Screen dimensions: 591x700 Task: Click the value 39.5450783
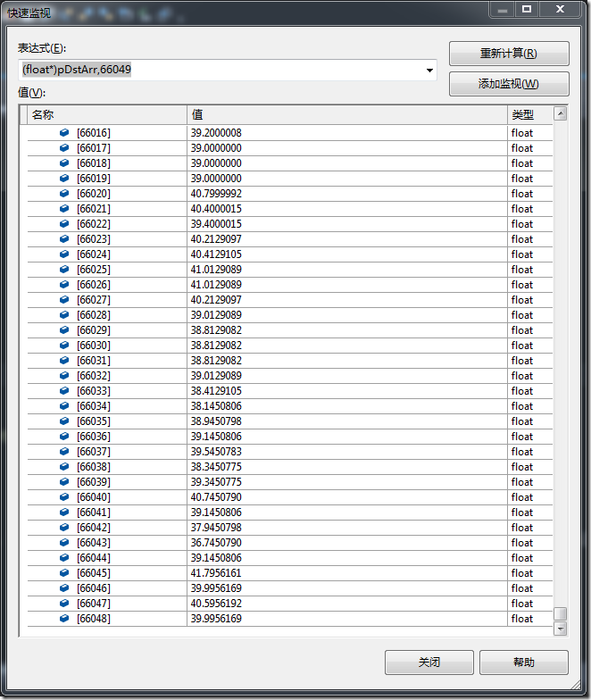[216, 452]
